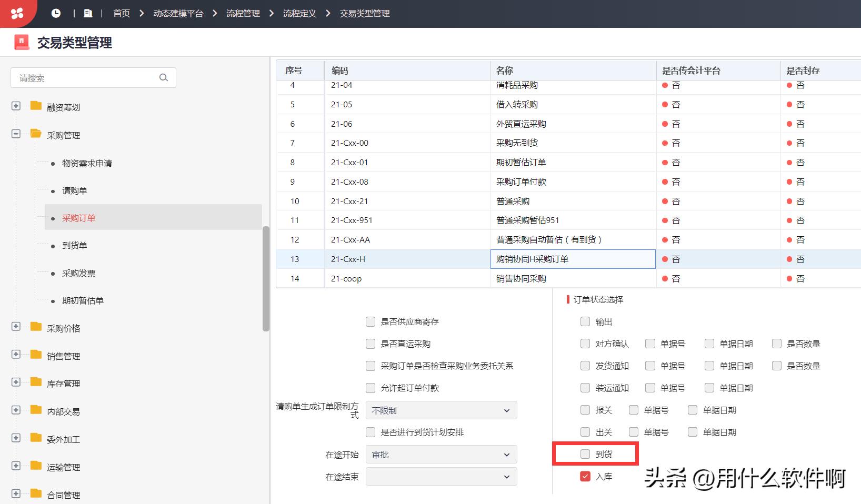Screen dimensions: 861x504
Task: Enable the 是否供应商寄存 checkbox
Action: 371,321
